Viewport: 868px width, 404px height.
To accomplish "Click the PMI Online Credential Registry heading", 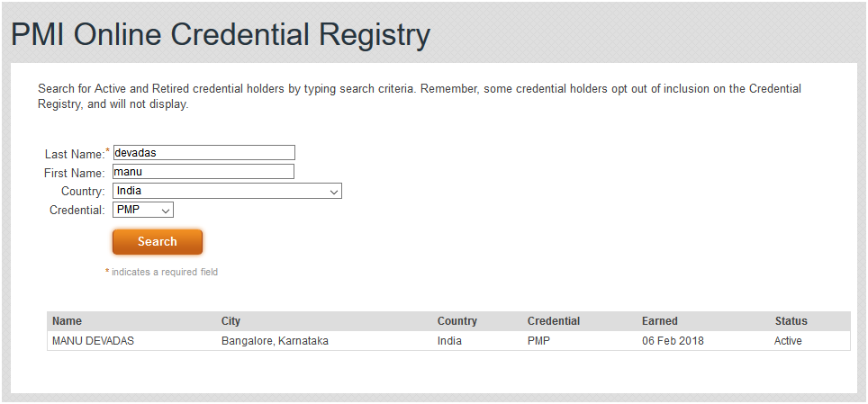I will pyautogui.click(x=221, y=34).
